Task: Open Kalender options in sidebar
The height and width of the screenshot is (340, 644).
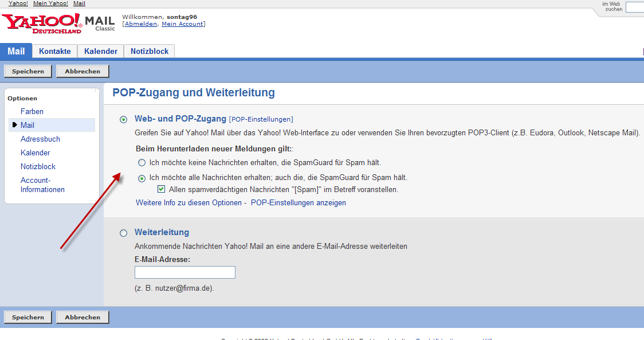Action: pos(36,153)
